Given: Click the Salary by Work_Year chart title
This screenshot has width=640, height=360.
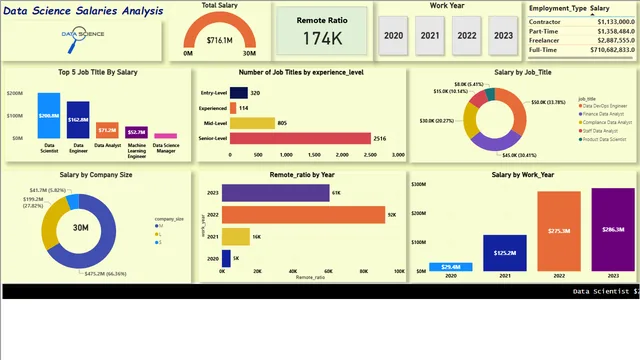Looking at the screenshot, I should [522, 175].
